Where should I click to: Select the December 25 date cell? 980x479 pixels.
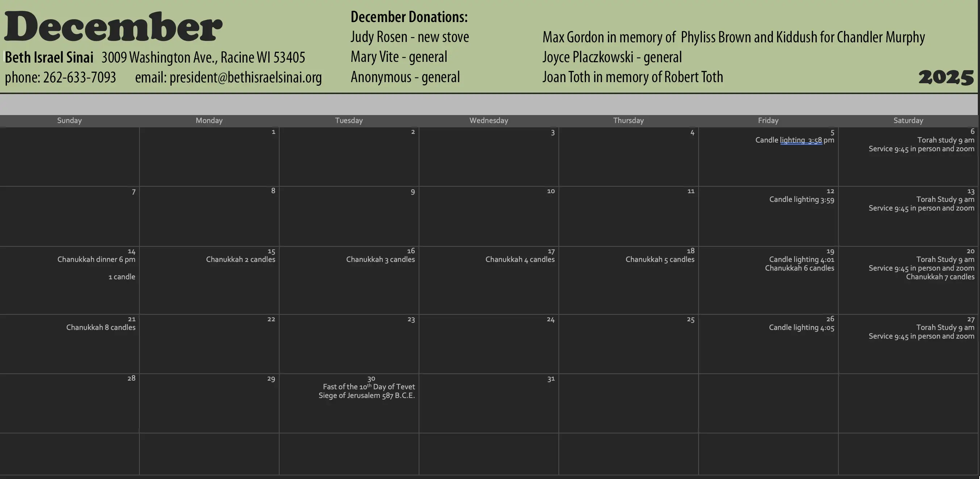click(x=628, y=344)
